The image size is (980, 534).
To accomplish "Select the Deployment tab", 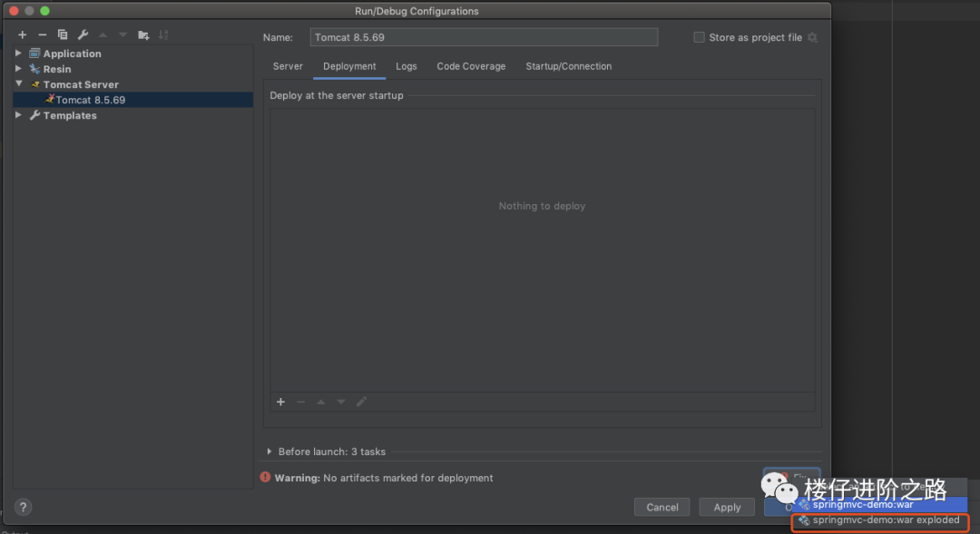I will 349,66.
